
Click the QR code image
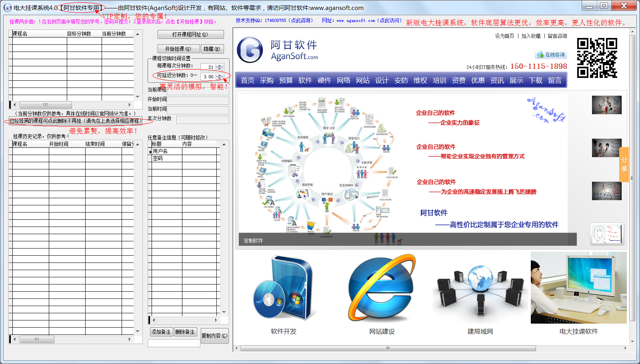(x=597, y=58)
